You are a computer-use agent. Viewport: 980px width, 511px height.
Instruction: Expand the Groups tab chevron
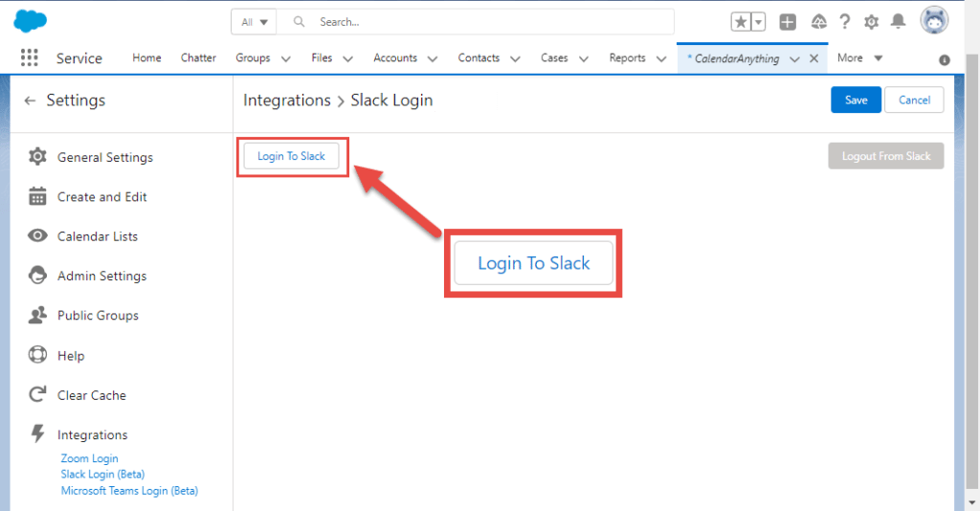(285, 58)
